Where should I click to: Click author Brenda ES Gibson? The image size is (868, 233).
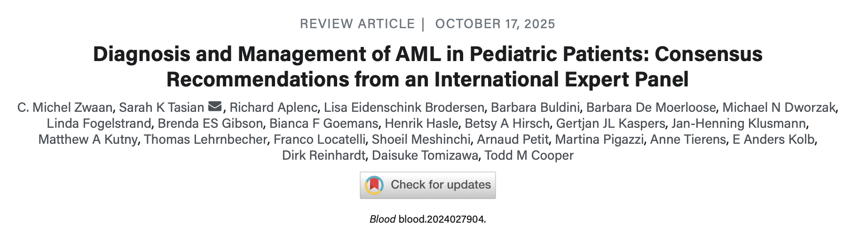coord(210,124)
